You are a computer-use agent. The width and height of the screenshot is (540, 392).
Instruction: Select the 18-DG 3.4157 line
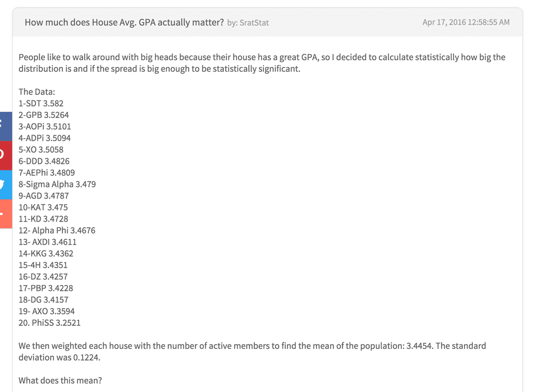pos(44,299)
